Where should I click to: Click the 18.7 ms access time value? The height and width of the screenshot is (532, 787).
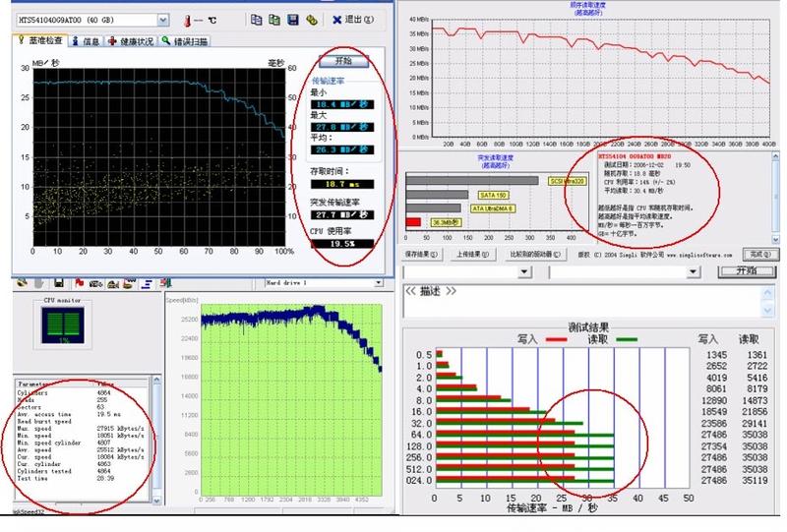(342, 184)
